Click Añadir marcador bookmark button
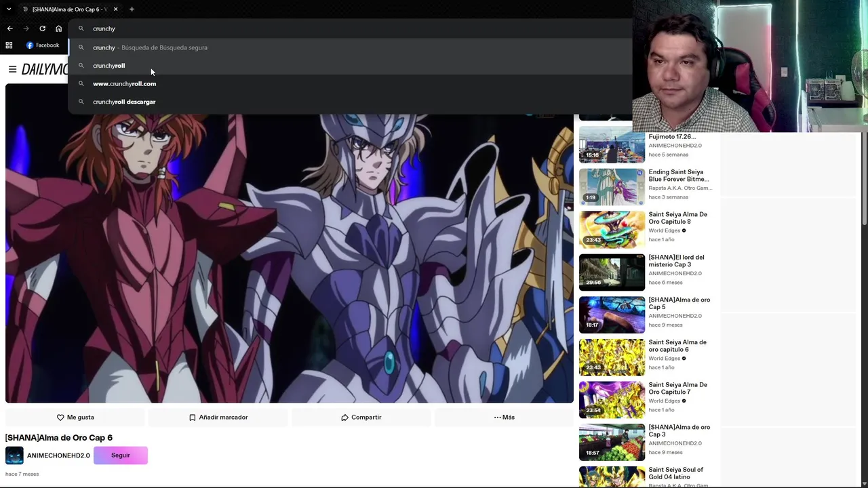Image resolution: width=868 pixels, height=488 pixels. coord(218,418)
